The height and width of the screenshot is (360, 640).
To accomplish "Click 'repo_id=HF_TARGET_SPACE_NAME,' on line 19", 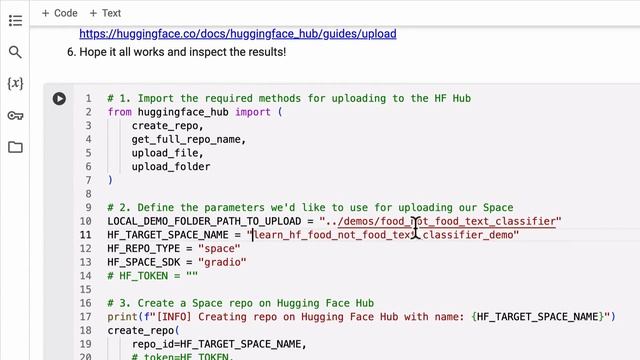I will click(x=219, y=344).
